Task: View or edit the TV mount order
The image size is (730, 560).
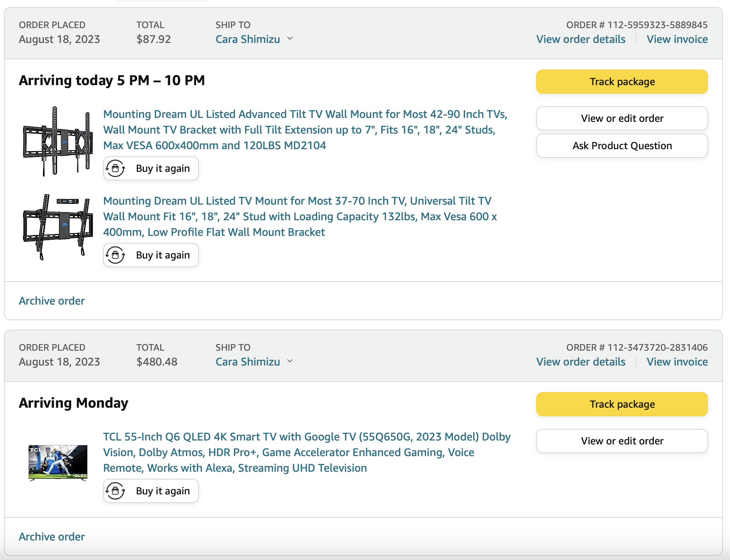Action: (x=622, y=118)
